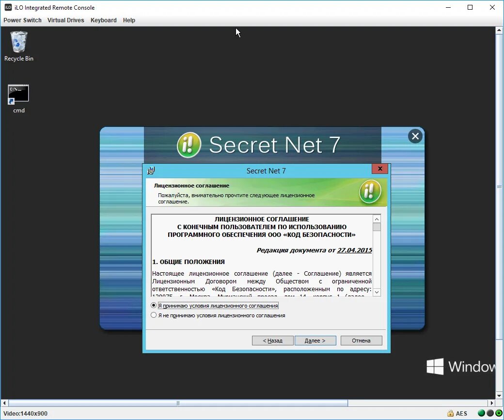Click the 'Далее >' next button
This screenshot has width=504, height=420.
[x=315, y=341]
